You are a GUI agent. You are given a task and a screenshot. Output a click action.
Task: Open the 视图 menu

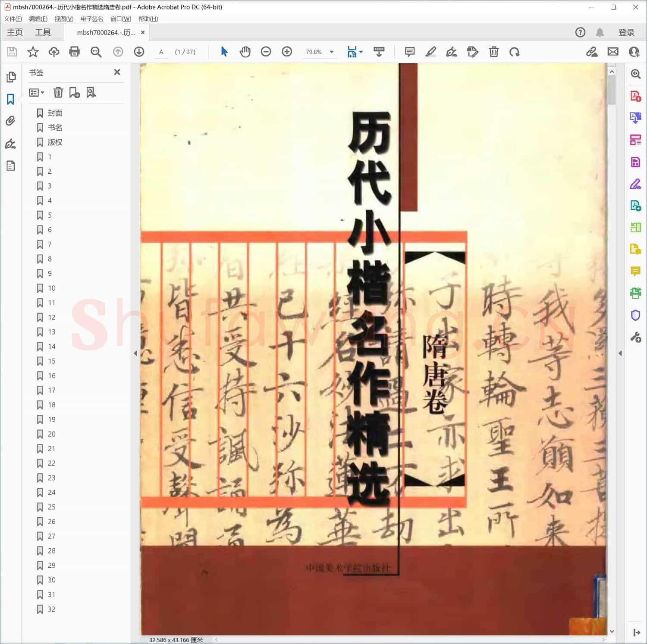(63, 19)
